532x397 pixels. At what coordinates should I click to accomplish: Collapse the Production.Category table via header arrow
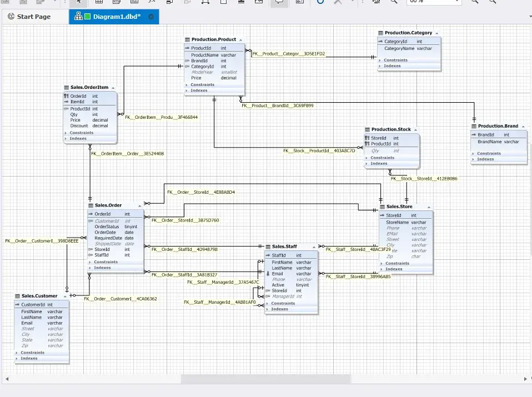436,33
